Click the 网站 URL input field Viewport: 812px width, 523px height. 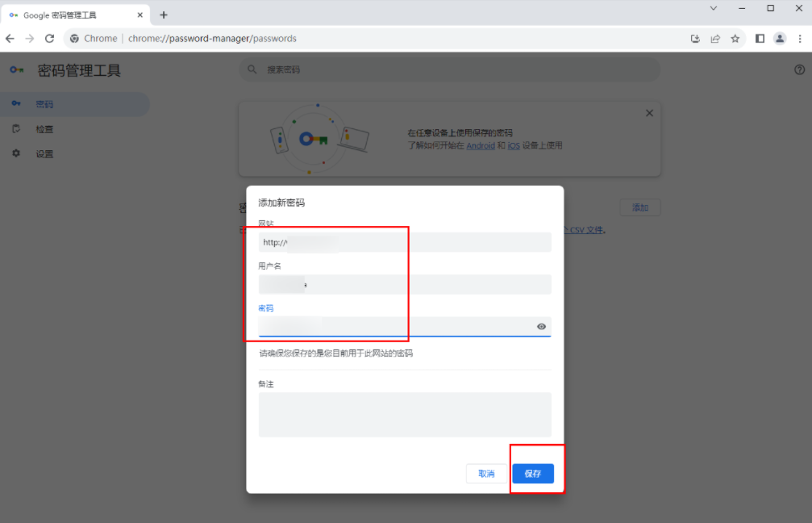point(405,242)
